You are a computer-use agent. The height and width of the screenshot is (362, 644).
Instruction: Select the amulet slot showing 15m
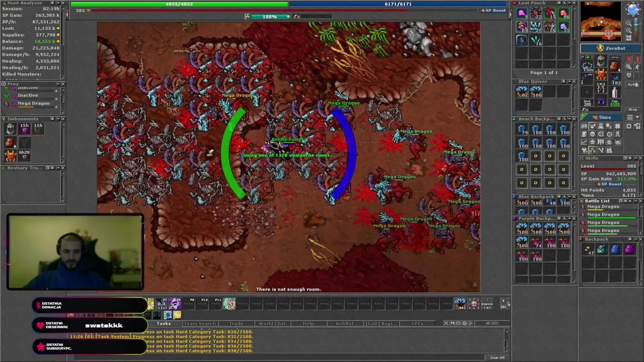587,66
